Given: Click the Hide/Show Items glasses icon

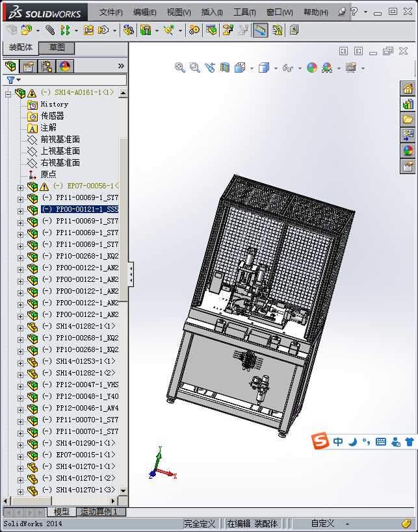Looking at the screenshot, I should (287, 68).
